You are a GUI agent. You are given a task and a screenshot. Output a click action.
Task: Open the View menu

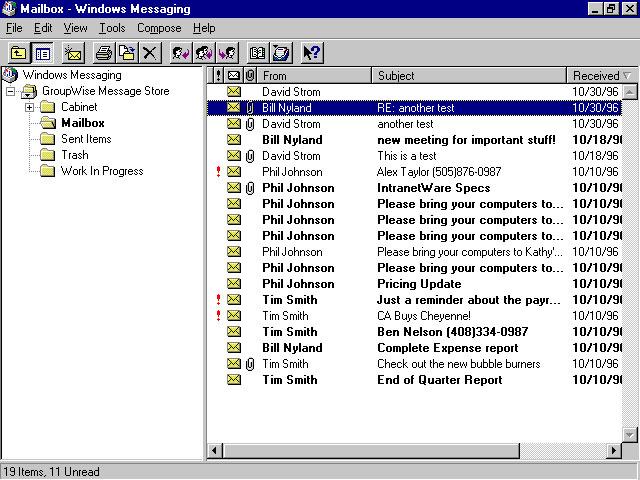[x=75, y=28]
